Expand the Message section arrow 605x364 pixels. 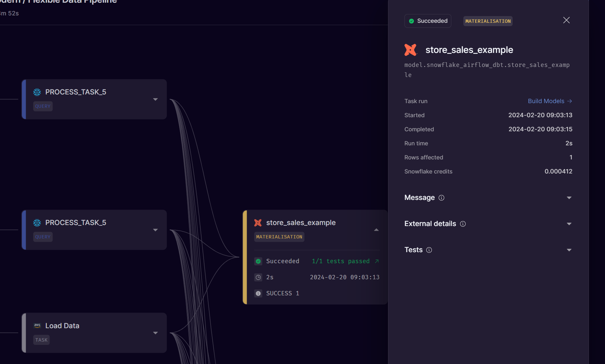pyautogui.click(x=569, y=198)
